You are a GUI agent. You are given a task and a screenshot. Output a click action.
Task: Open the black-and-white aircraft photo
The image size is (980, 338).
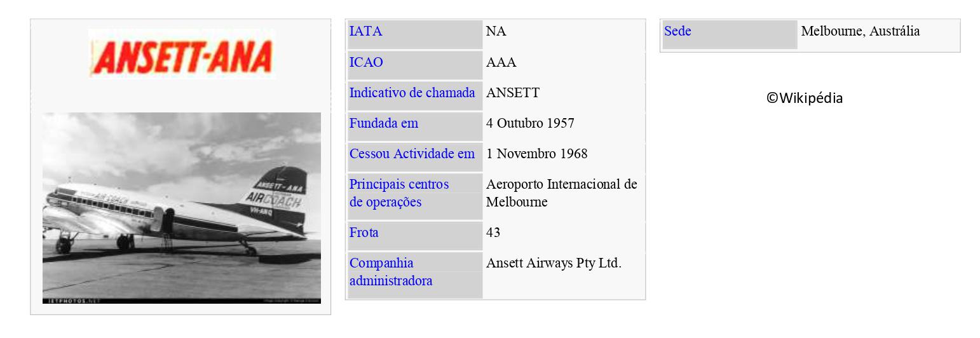click(181, 208)
